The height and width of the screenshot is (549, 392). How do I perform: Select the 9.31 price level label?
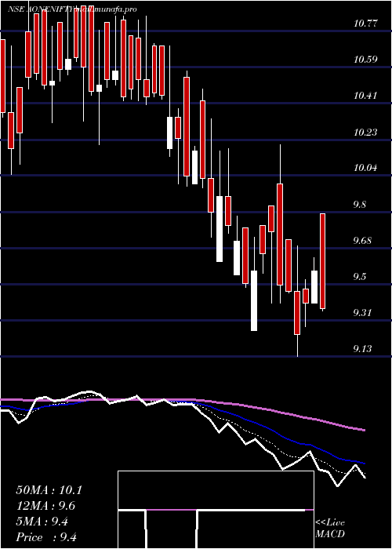pyautogui.click(x=364, y=313)
